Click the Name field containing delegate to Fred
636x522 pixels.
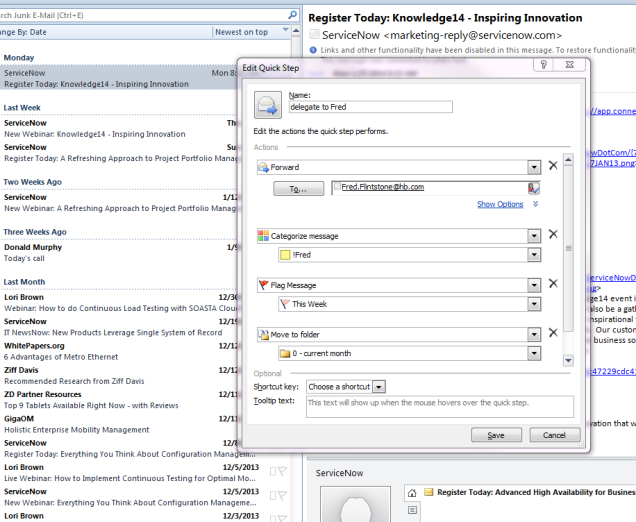[x=370, y=106]
